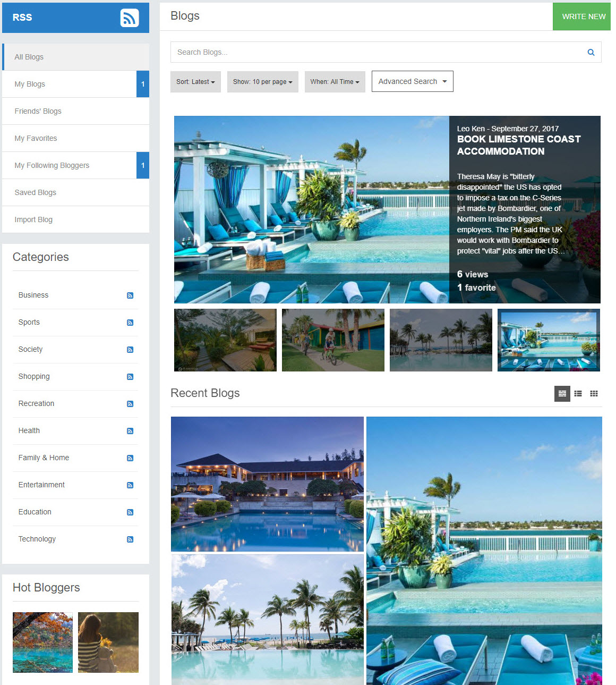The width and height of the screenshot is (616, 685).
Task: Open Sports category RSS feed icon
Action: click(x=130, y=323)
